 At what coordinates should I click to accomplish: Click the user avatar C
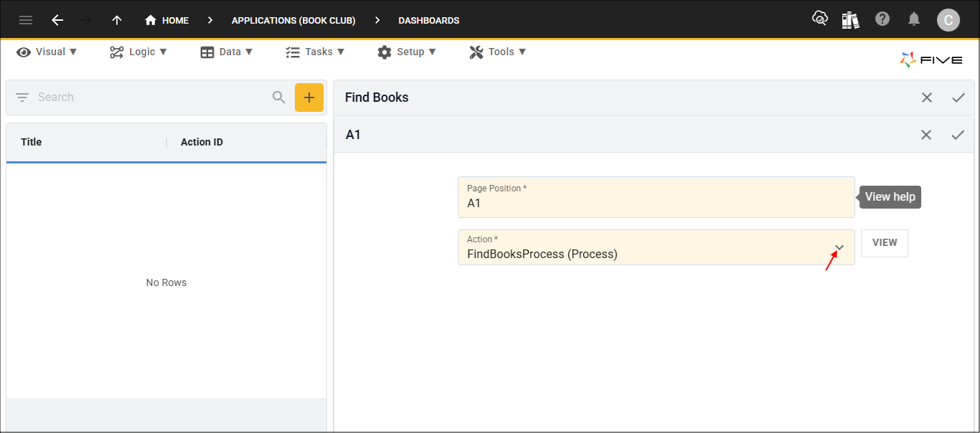click(948, 20)
